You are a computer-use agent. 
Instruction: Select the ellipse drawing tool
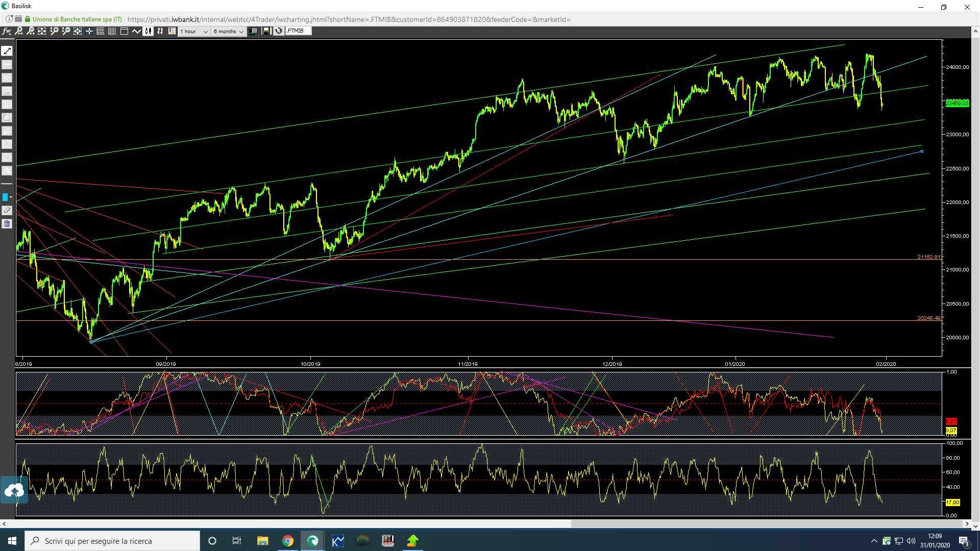(7, 157)
